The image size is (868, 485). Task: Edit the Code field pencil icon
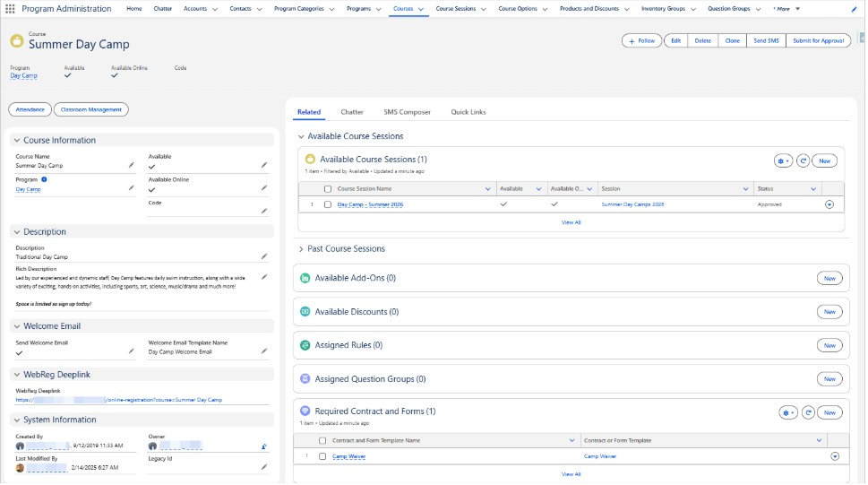coord(264,212)
